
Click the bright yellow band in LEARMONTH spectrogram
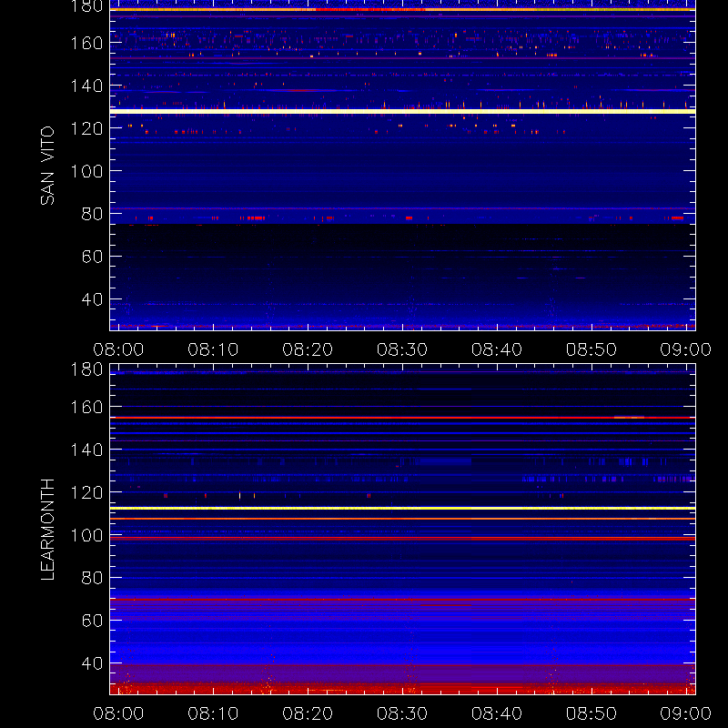pyautogui.click(x=402, y=509)
